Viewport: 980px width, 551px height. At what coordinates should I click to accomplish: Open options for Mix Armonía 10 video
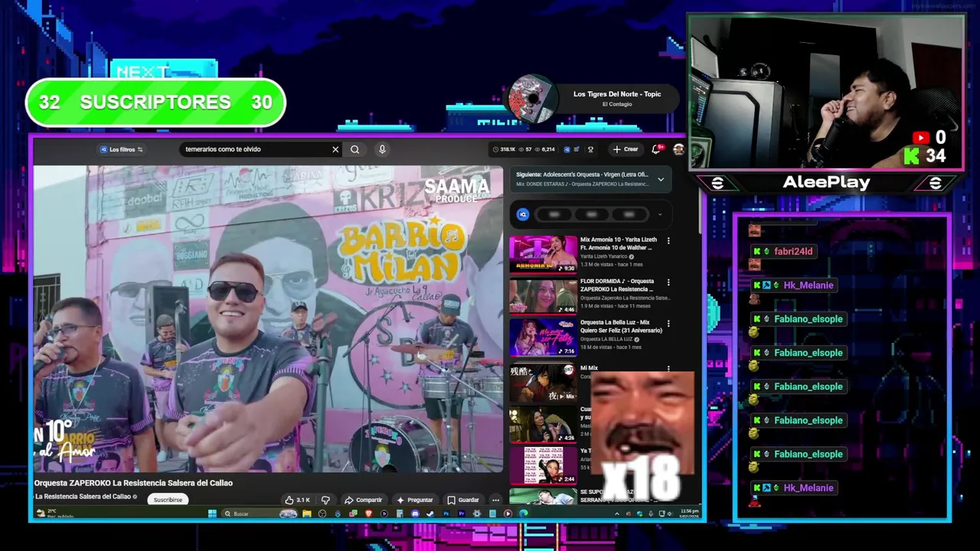(x=668, y=241)
